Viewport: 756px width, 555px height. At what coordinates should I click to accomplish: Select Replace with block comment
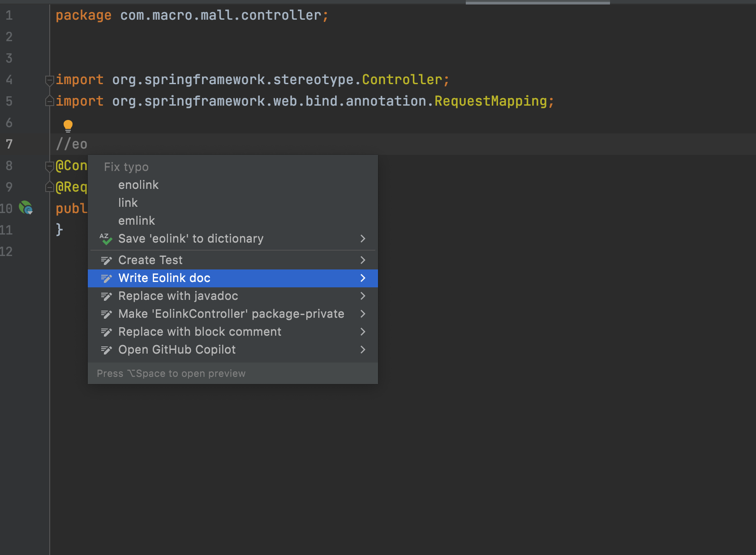click(x=233, y=332)
